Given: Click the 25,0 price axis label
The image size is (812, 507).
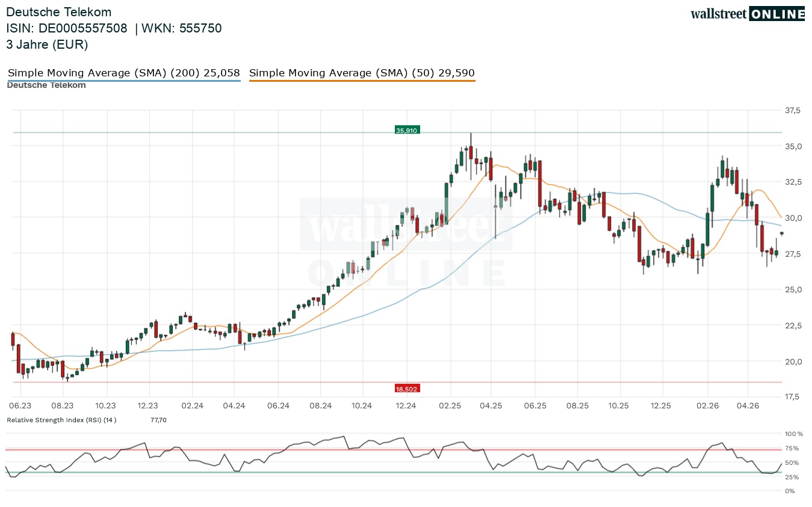Looking at the screenshot, I should tap(793, 289).
